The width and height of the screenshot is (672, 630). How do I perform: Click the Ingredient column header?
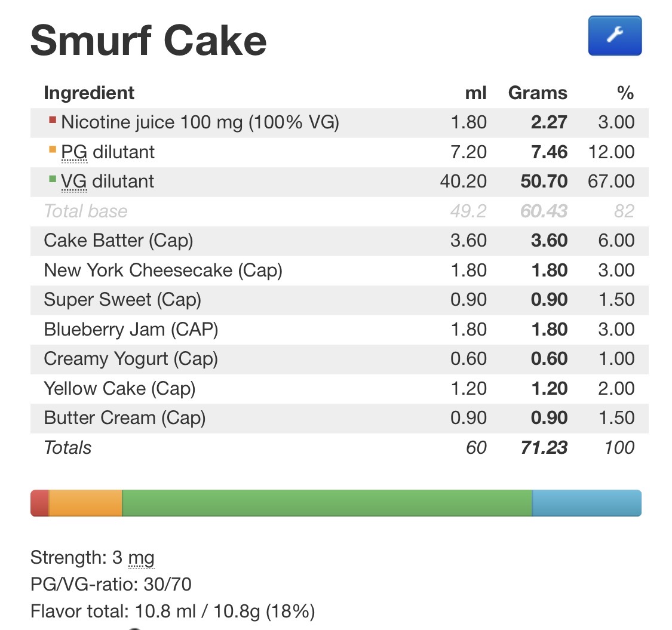(89, 93)
